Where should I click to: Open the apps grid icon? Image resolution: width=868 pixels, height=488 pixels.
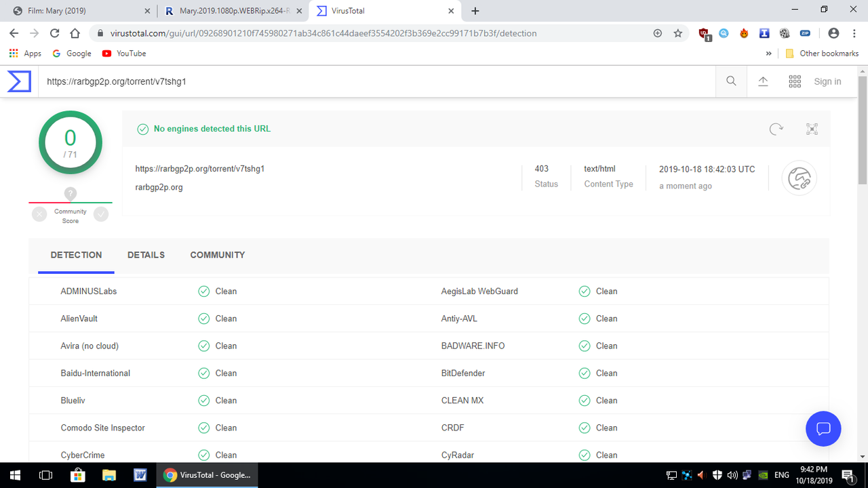pos(795,81)
